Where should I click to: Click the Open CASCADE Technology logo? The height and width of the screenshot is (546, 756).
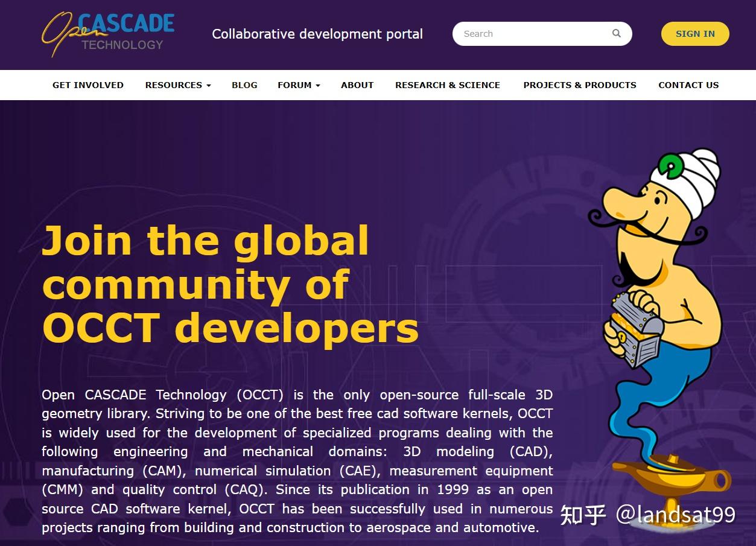point(108,34)
